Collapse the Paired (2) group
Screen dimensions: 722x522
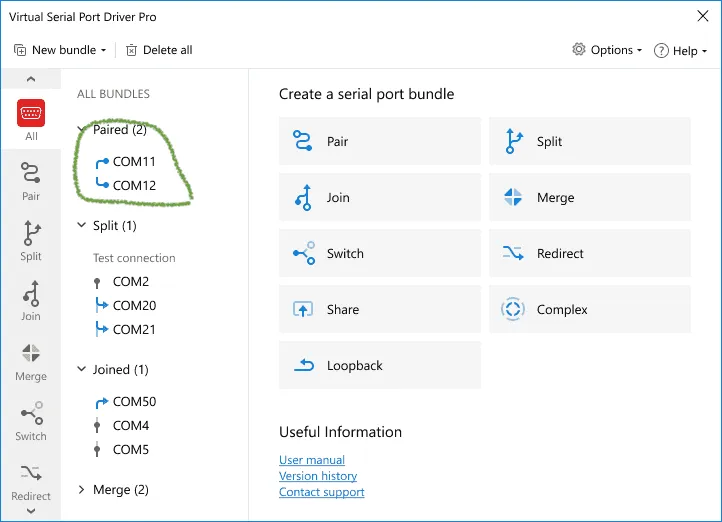tap(82, 130)
